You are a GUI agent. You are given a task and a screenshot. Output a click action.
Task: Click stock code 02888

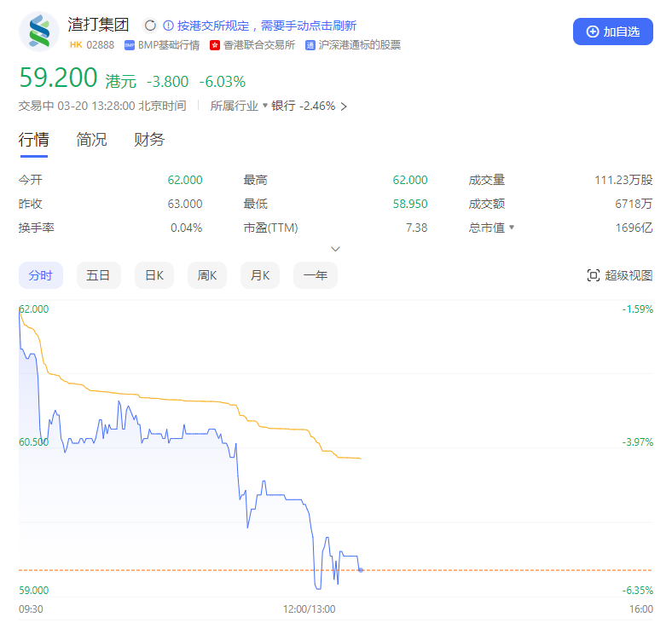[101, 45]
